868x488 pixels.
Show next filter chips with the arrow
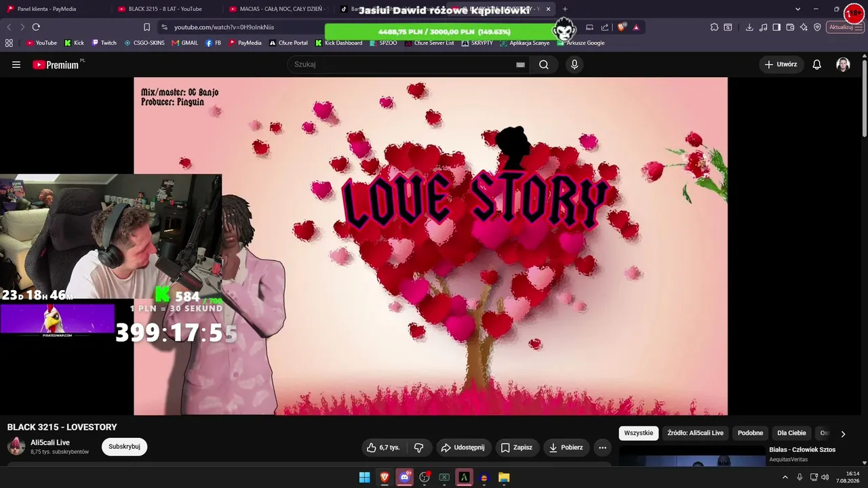(843, 434)
